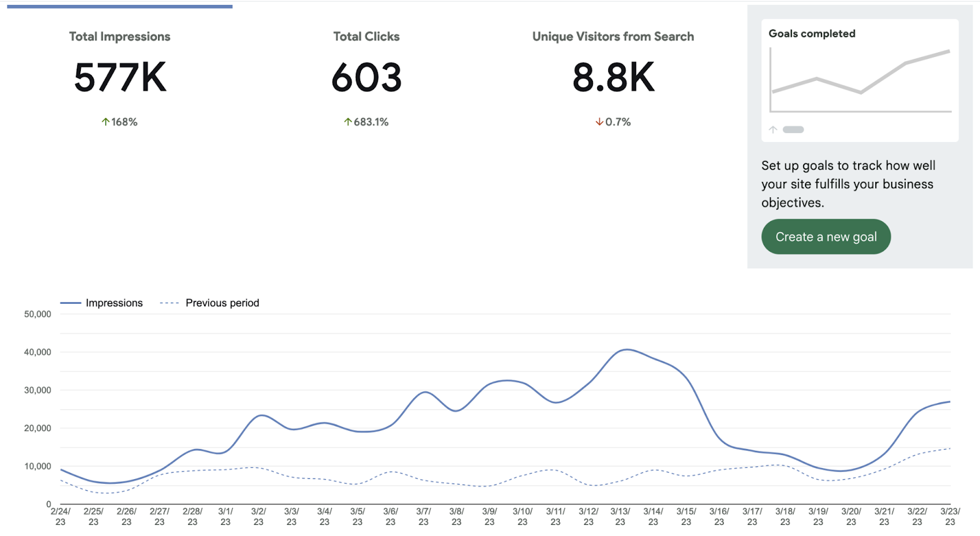This screenshot has height=536, width=980.
Task: Click the Previous period legend entry
Action: click(209, 303)
